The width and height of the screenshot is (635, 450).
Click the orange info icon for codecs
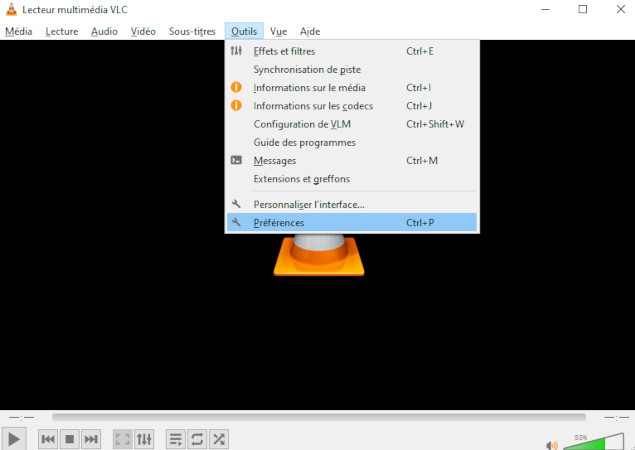[x=236, y=105]
